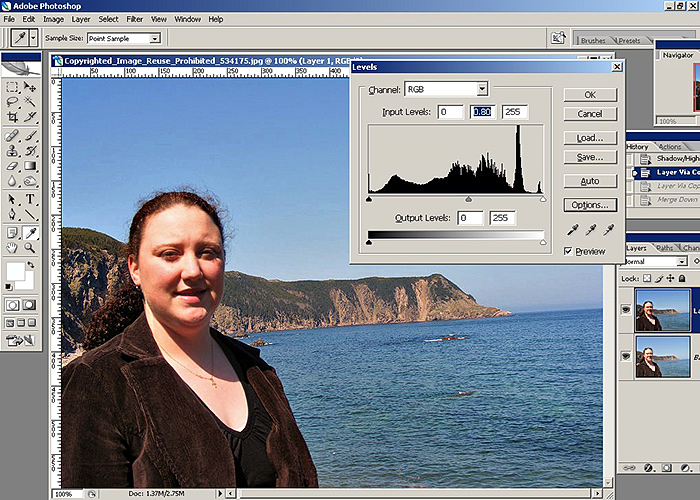Select the Type tool
This screenshot has width=700, height=500.
point(30,199)
